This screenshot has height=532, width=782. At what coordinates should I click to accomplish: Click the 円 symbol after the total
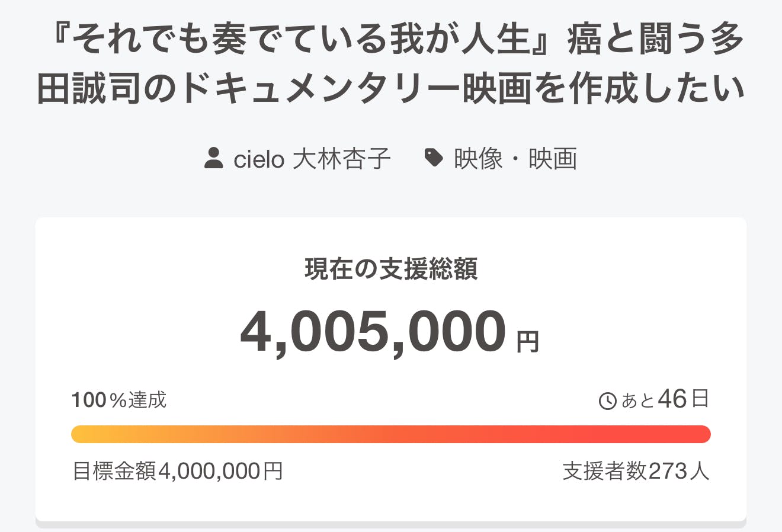[x=527, y=342]
